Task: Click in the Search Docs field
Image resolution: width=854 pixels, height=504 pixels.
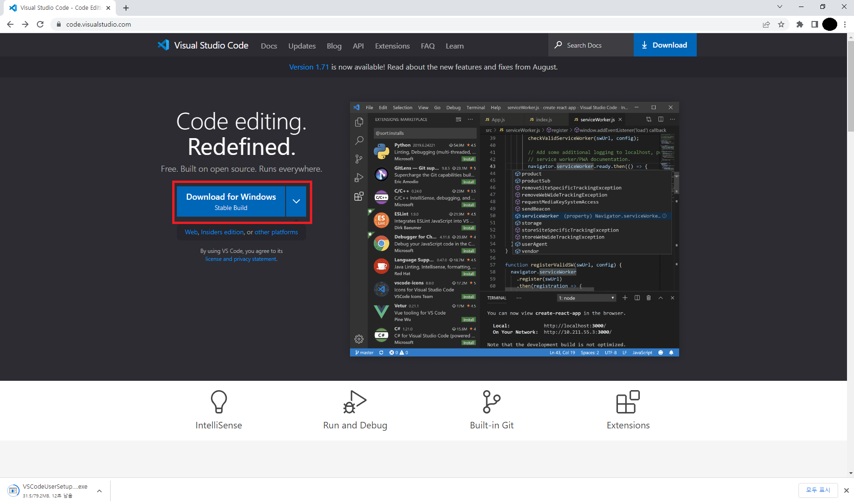Action: pos(591,45)
